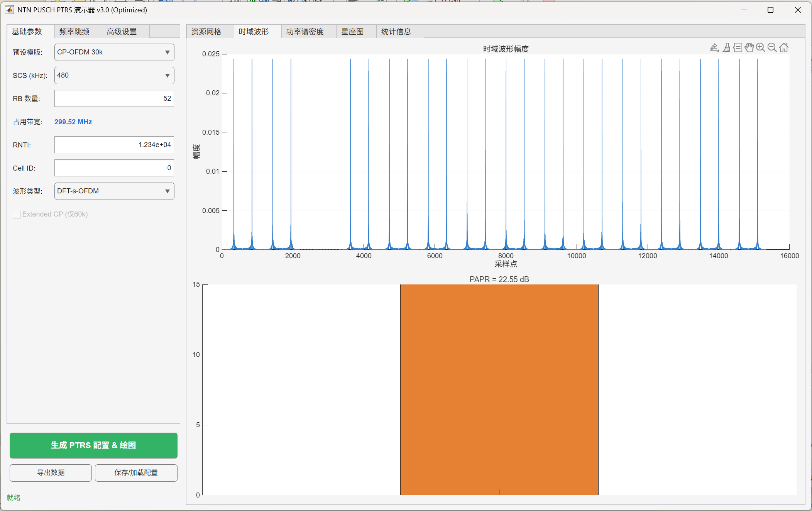Switch to the 频率跳频 tab
The height and width of the screenshot is (511, 812).
pyautogui.click(x=74, y=31)
